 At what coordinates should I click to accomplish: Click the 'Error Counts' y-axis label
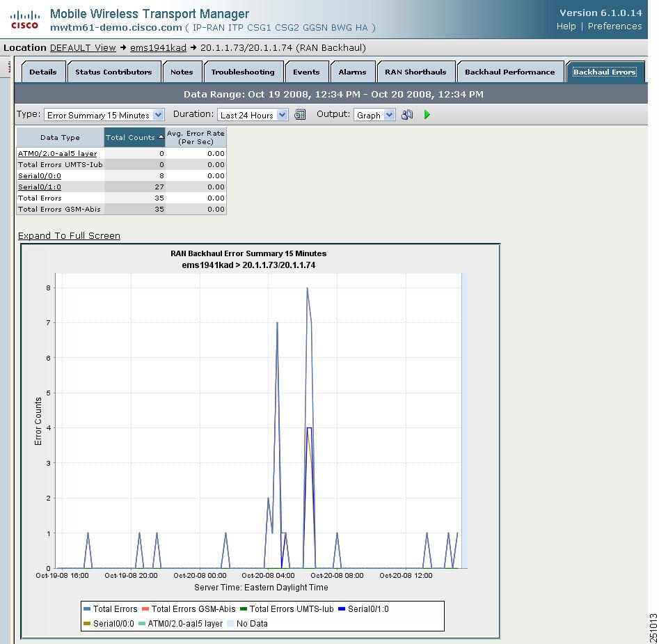pyautogui.click(x=38, y=421)
